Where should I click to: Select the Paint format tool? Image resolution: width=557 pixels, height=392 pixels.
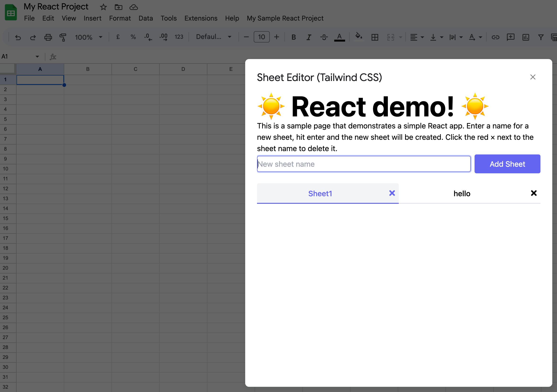63,37
